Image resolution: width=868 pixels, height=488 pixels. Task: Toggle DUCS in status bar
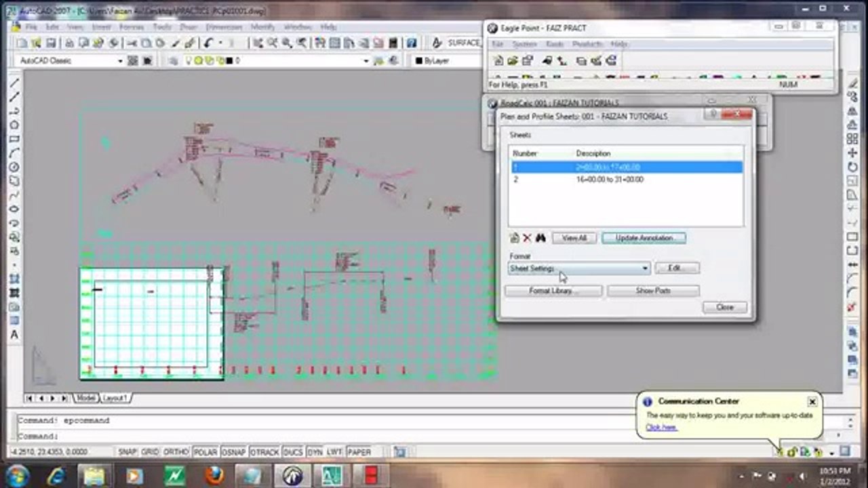tap(293, 452)
